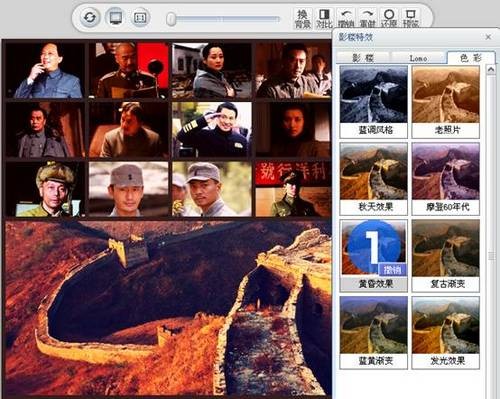Switch to the Lomo tab

click(x=418, y=58)
